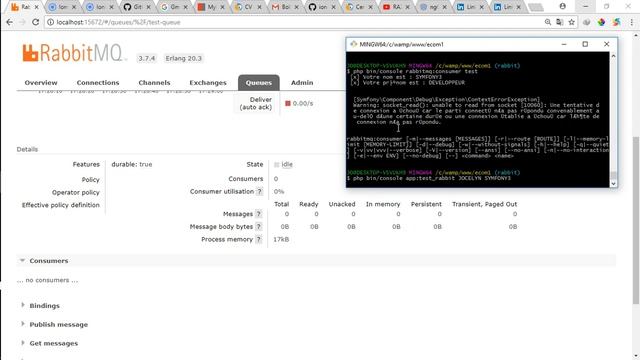Click the translate page icon in address bar
This screenshot has width=640, height=360.
560,22
